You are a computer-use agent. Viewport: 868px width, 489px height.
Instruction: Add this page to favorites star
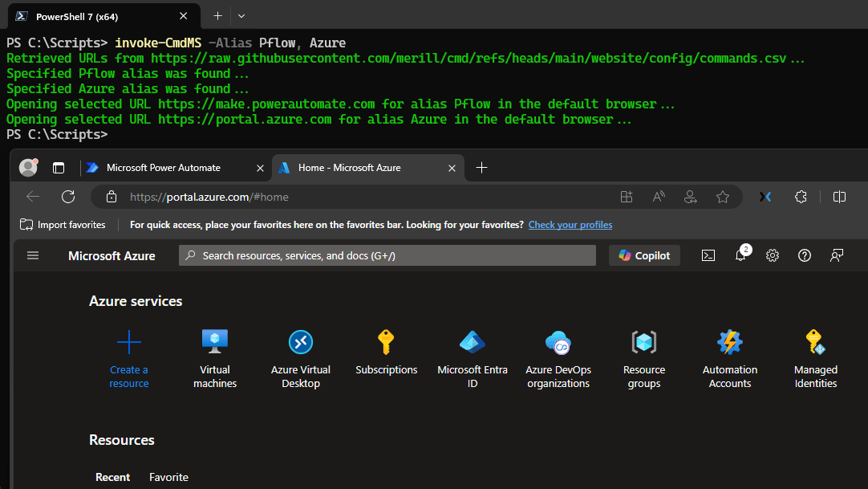[x=723, y=197]
